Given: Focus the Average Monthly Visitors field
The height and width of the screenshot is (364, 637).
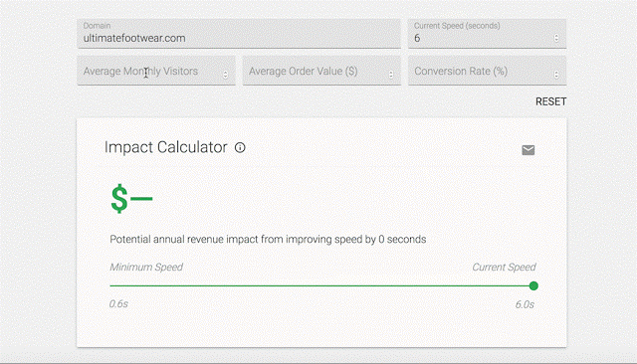Looking at the screenshot, I should (156, 71).
